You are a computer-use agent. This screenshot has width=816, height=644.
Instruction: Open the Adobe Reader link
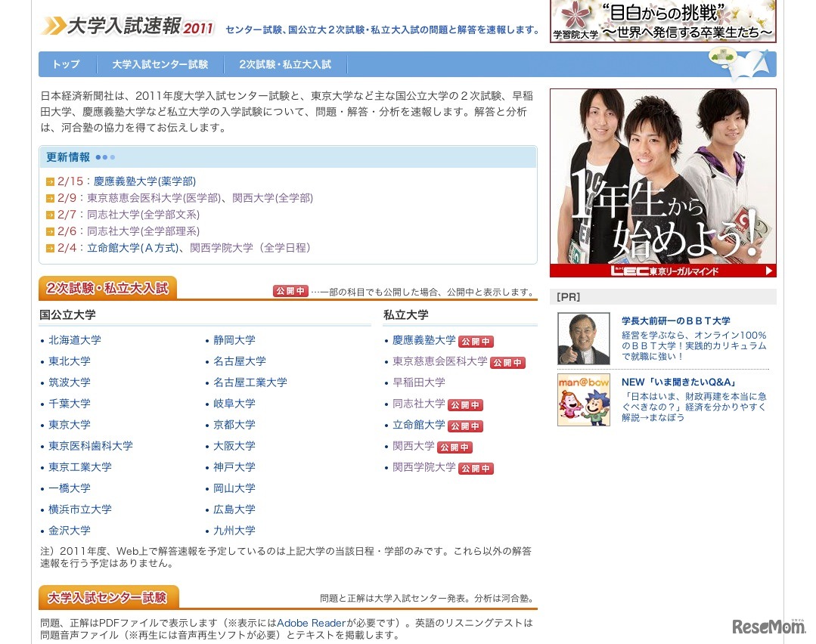pyautogui.click(x=312, y=623)
